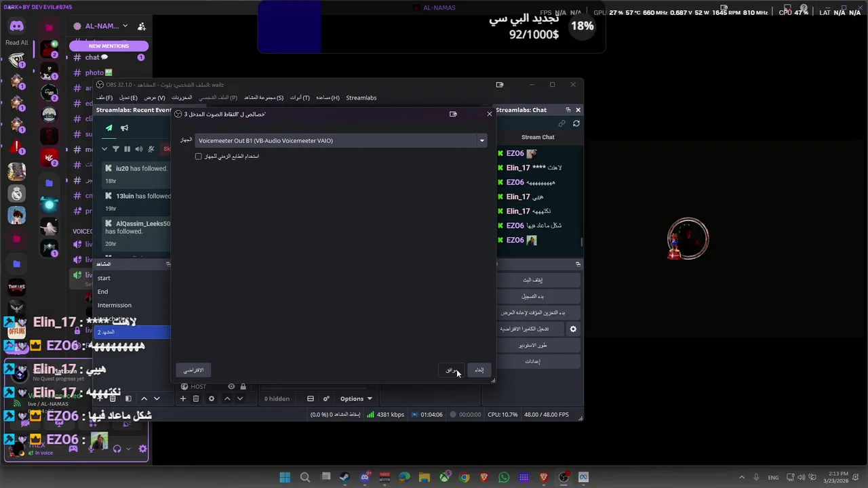The height and width of the screenshot is (488, 868).
Task: Open virtual camera settings gear
Action: point(573,329)
